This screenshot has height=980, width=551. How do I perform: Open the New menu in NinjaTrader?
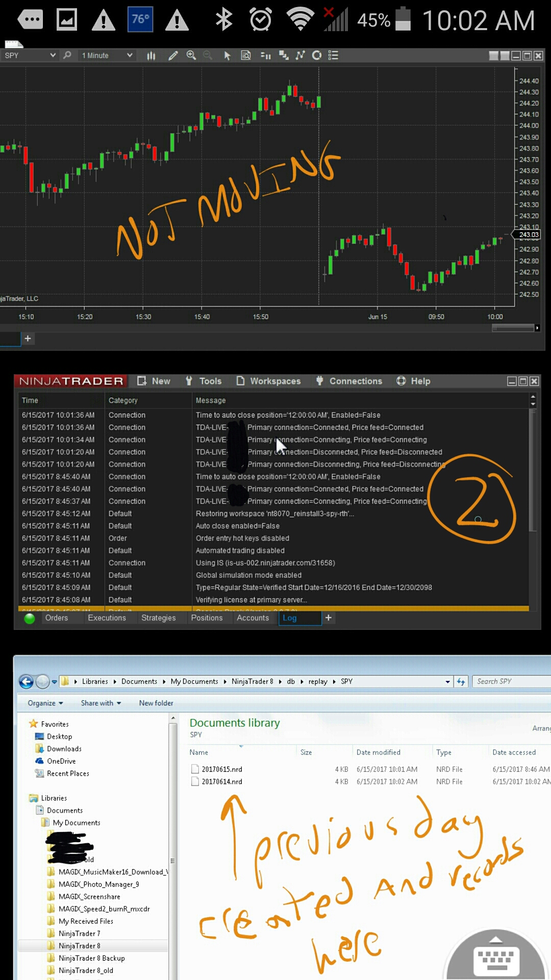point(154,381)
